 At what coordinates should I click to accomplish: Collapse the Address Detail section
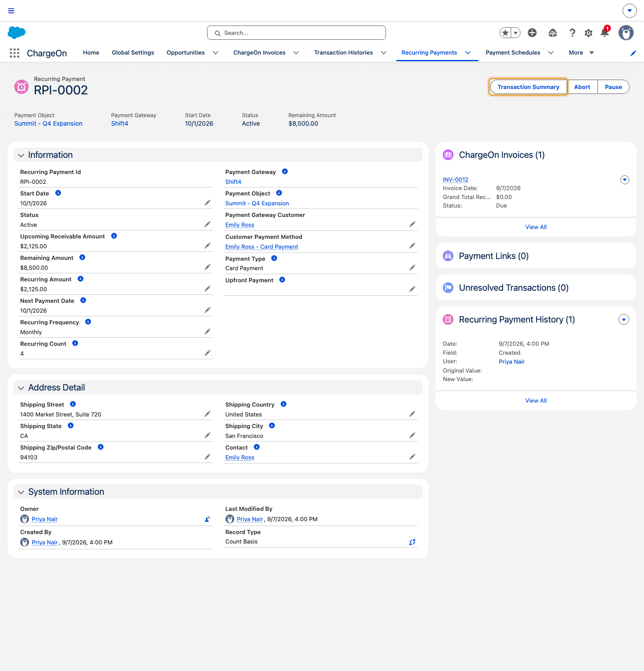pos(21,388)
